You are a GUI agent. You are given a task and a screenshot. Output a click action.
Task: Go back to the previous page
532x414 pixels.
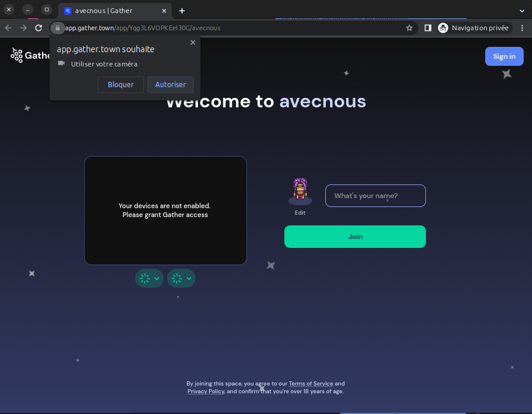tap(8, 28)
